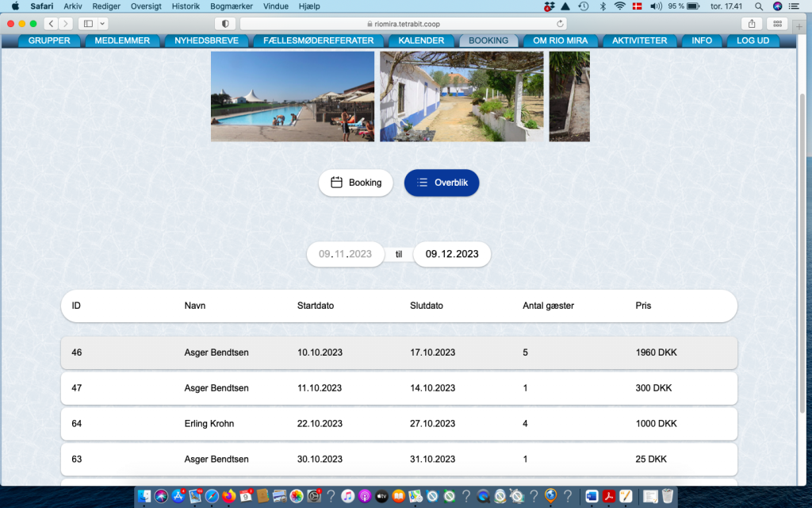This screenshot has height=508, width=812.
Task: Open the KALENDER tab
Action: point(421,40)
